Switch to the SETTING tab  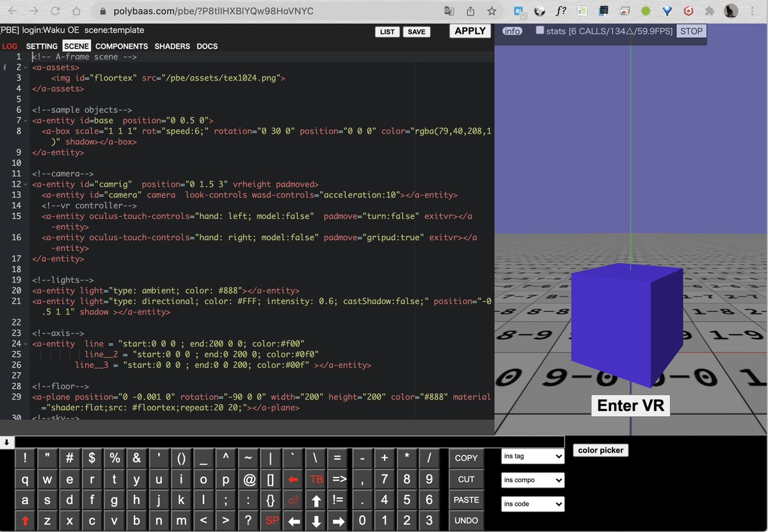tap(41, 46)
